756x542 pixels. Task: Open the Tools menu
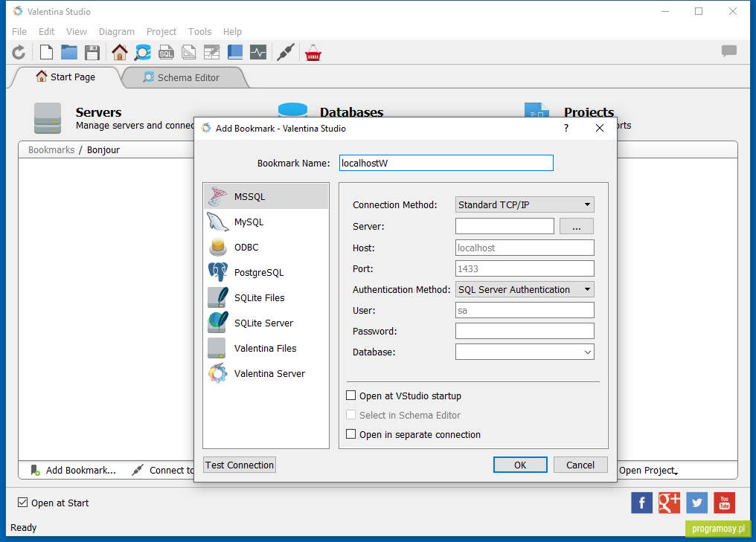(199, 32)
